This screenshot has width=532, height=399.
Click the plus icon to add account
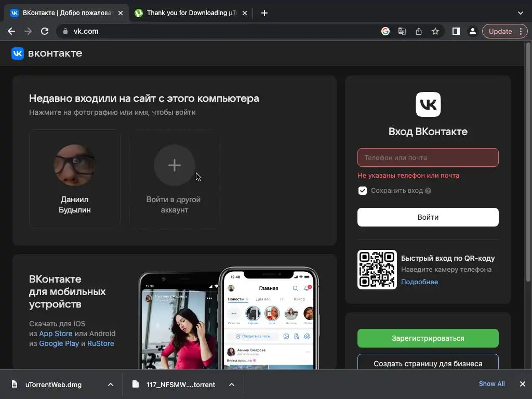175,165
